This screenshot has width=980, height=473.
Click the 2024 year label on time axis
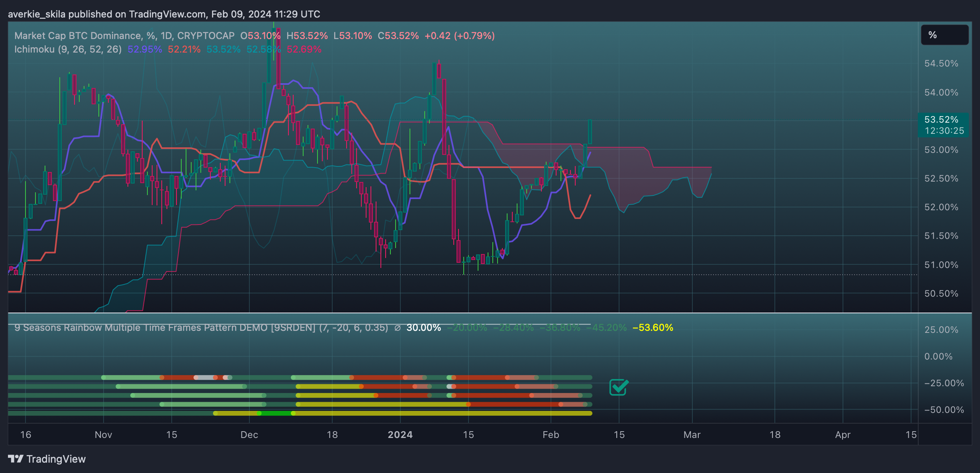click(400, 434)
